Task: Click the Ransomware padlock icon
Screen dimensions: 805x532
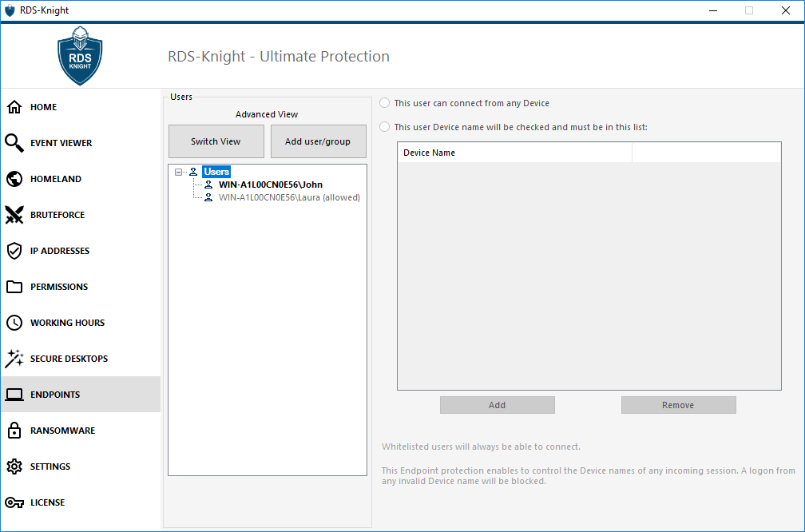Action: click(14, 431)
